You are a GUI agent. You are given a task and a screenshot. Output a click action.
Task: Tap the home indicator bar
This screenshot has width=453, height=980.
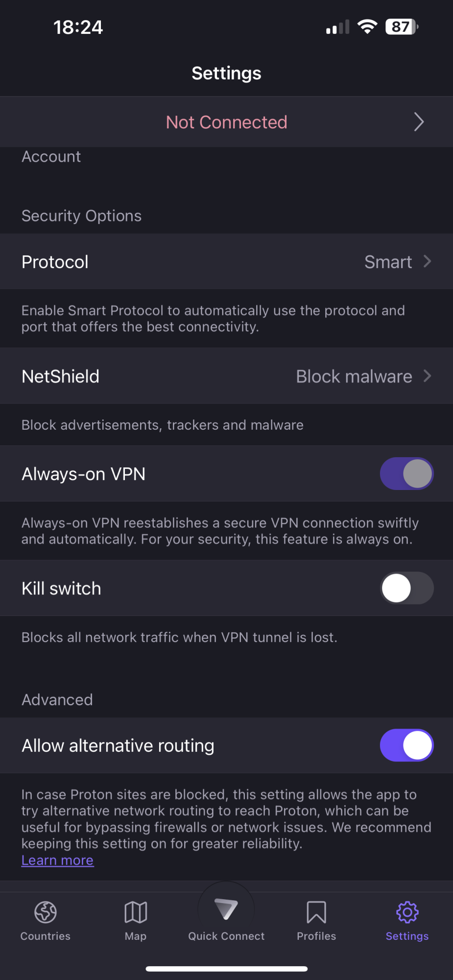click(x=226, y=969)
